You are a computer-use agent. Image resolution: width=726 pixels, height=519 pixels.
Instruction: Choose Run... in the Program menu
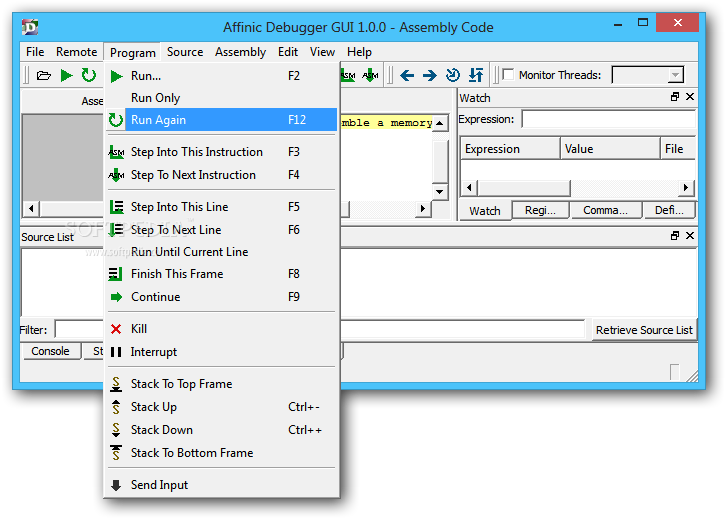coord(222,75)
